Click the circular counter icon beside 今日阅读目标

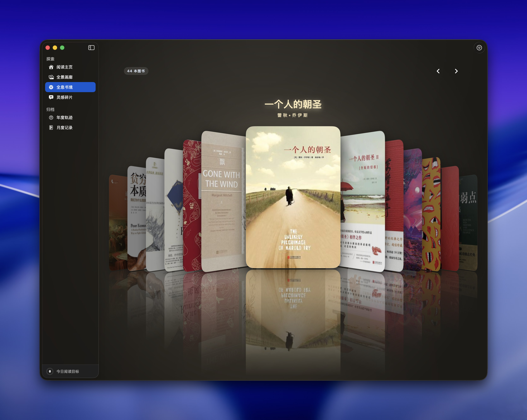coord(50,371)
